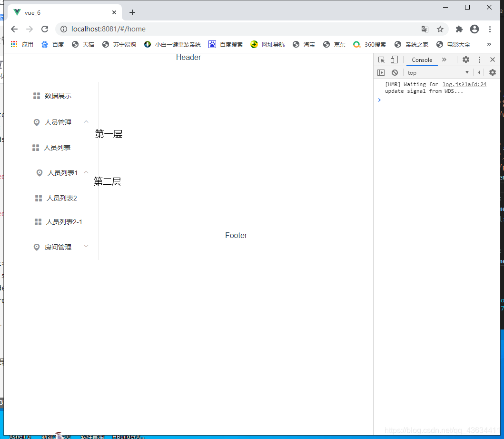Click the grid icon beside 人员列表2-1
The image size is (504, 439).
click(x=38, y=222)
